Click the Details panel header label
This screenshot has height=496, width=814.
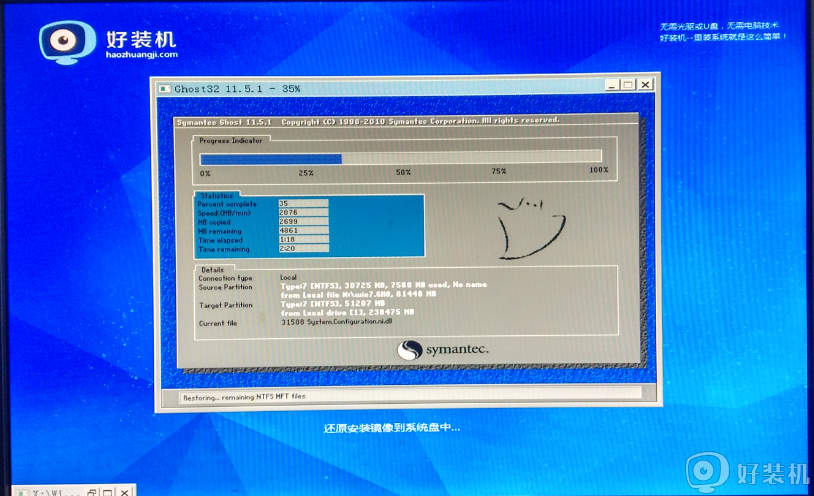point(212,270)
